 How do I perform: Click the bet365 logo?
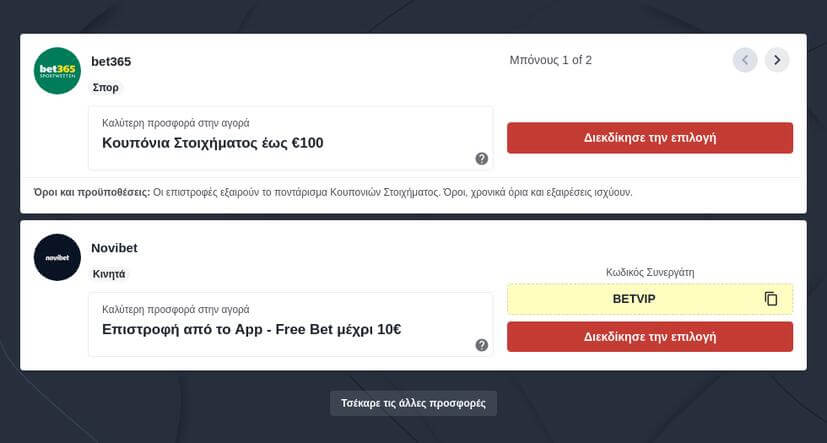(57, 71)
